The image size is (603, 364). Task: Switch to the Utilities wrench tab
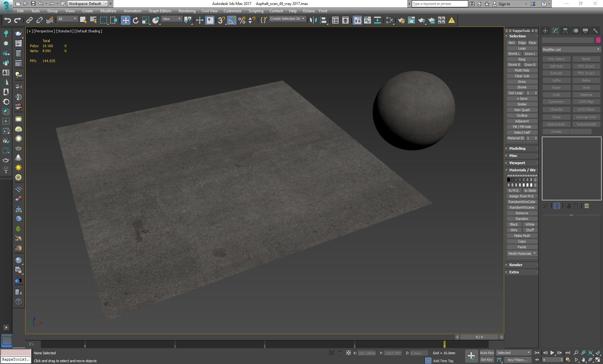coord(595,31)
